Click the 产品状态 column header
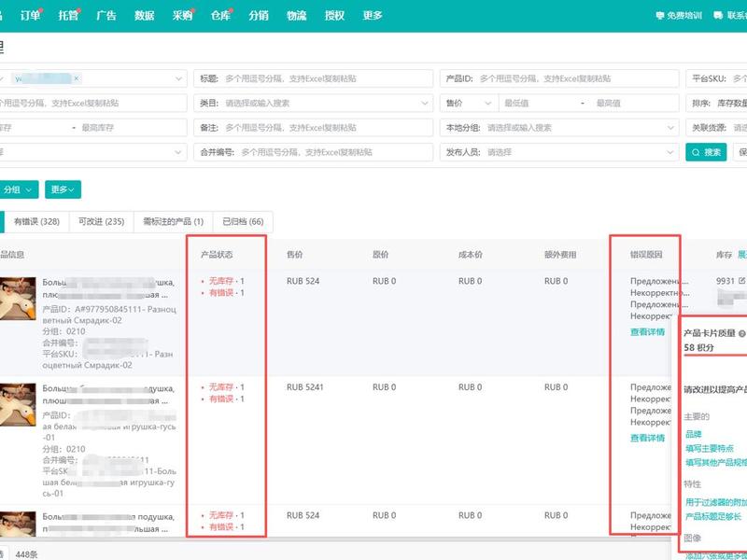This screenshot has height=560, width=747. pos(217,255)
